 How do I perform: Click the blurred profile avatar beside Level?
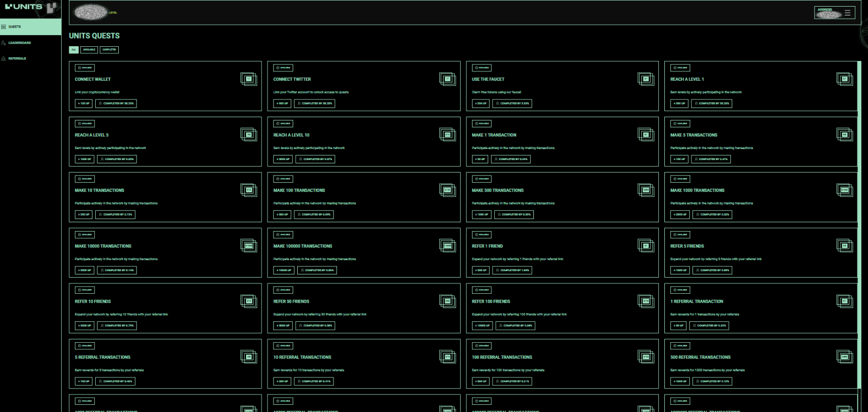pyautogui.click(x=91, y=12)
